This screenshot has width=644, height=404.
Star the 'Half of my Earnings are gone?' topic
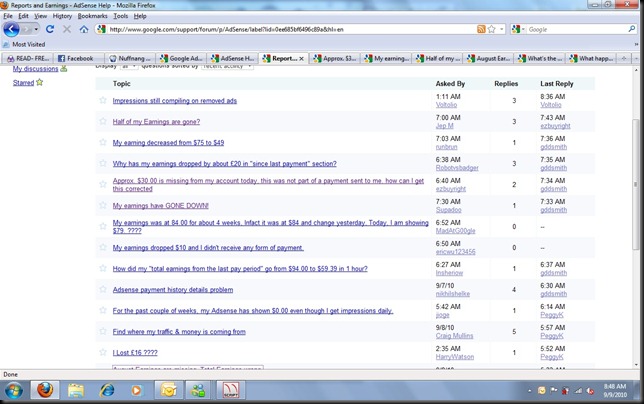point(102,122)
